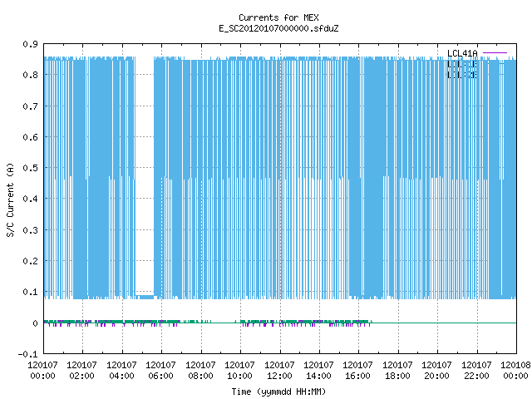
Task: Click the 120107 12:00 x-axis tick label
Action: (279, 371)
